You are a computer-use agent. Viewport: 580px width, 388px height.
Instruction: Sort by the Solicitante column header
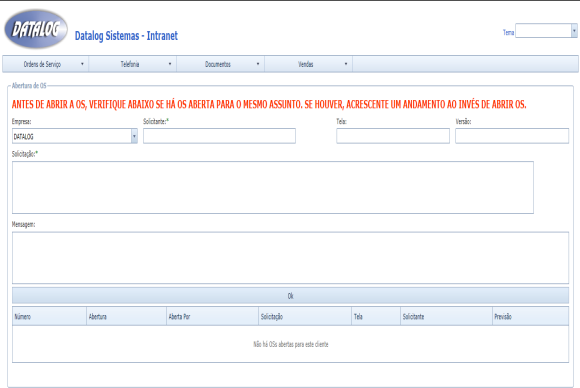pos(446,317)
